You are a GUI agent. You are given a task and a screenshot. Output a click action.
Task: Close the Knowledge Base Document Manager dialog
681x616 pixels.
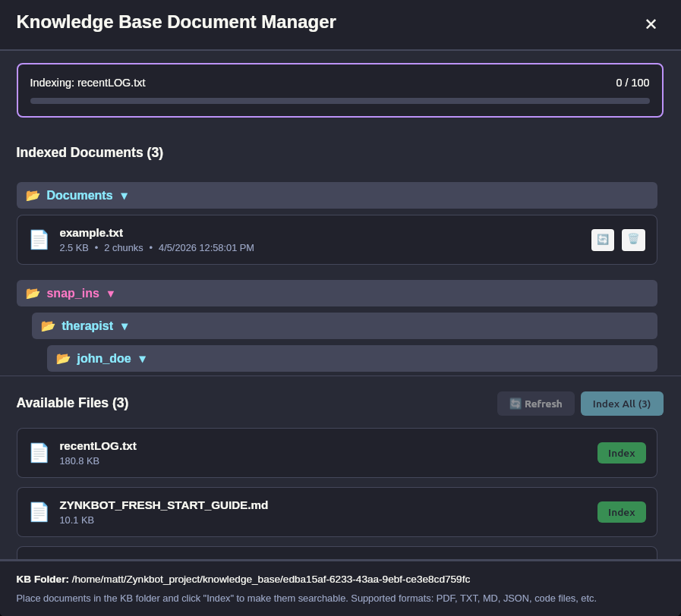pos(650,24)
